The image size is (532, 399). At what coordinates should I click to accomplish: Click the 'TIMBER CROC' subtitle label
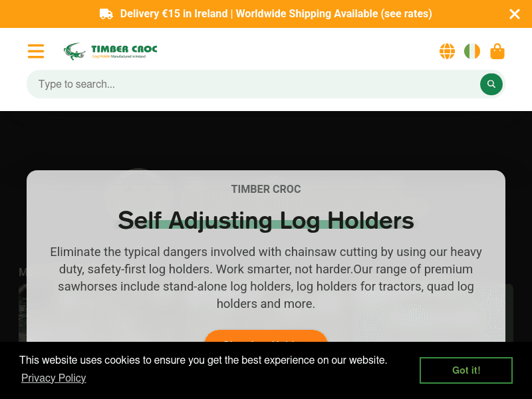266,189
